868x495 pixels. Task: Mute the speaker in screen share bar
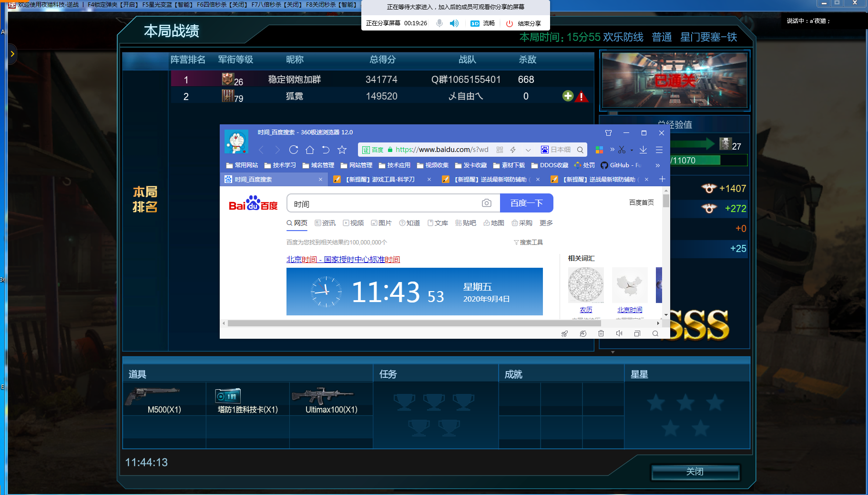(x=454, y=23)
